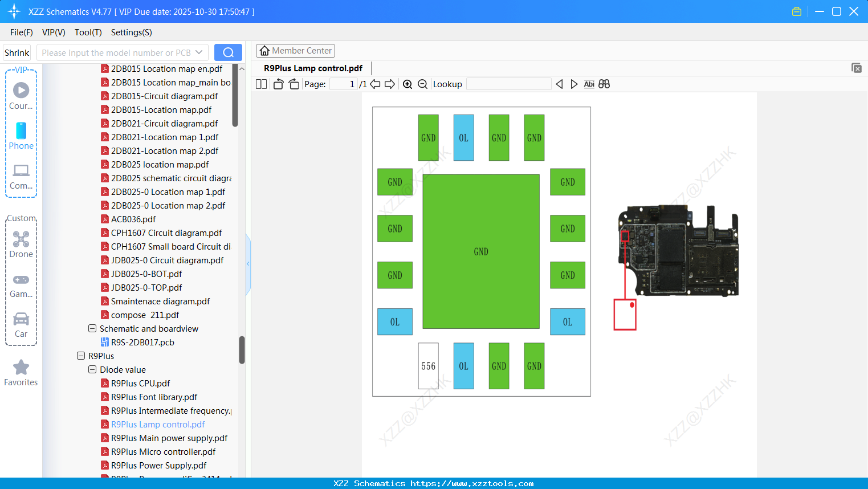868x489 pixels.
Task: Click the gift box icon in title bar
Action: click(797, 11)
